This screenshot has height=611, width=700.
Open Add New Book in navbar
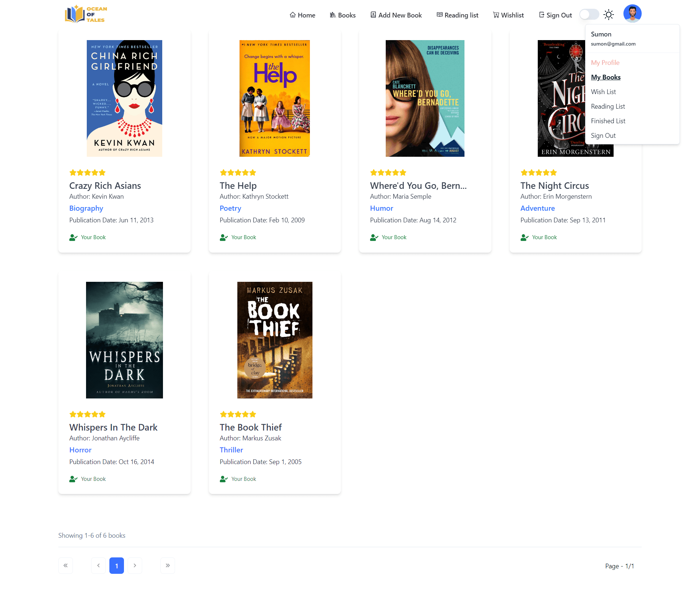pyautogui.click(x=396, y=15)
